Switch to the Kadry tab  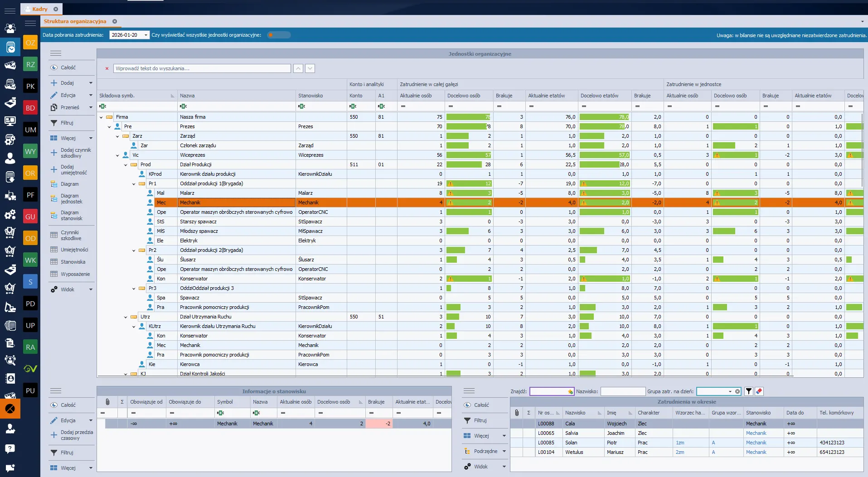[40, 9]
